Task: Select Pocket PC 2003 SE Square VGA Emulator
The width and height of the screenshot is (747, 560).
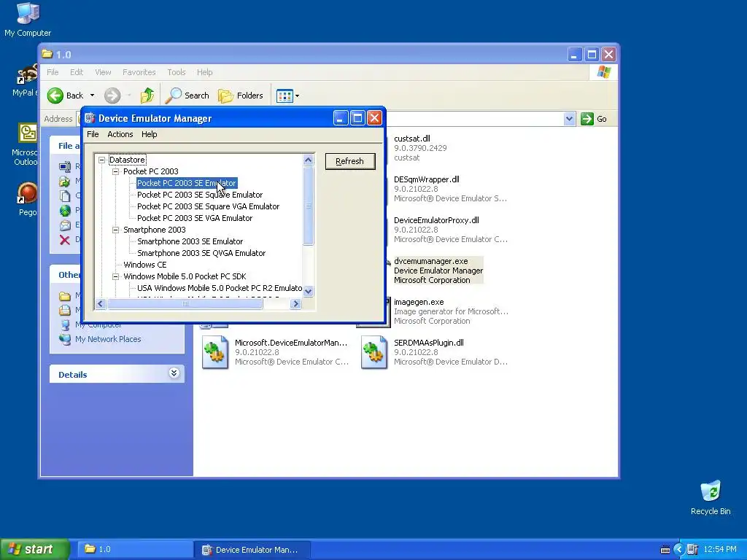Action: tap(208, 206)
